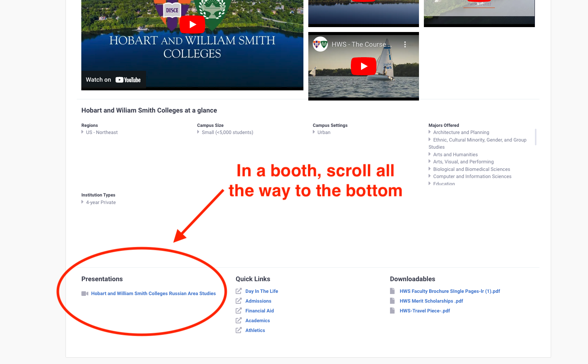Screen dimensions: 588x364
Task: Click the Campus Settings label
Action: pos(330,125)
